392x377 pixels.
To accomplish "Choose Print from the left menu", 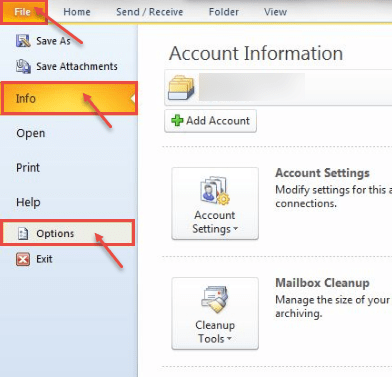I will point(28,167).
